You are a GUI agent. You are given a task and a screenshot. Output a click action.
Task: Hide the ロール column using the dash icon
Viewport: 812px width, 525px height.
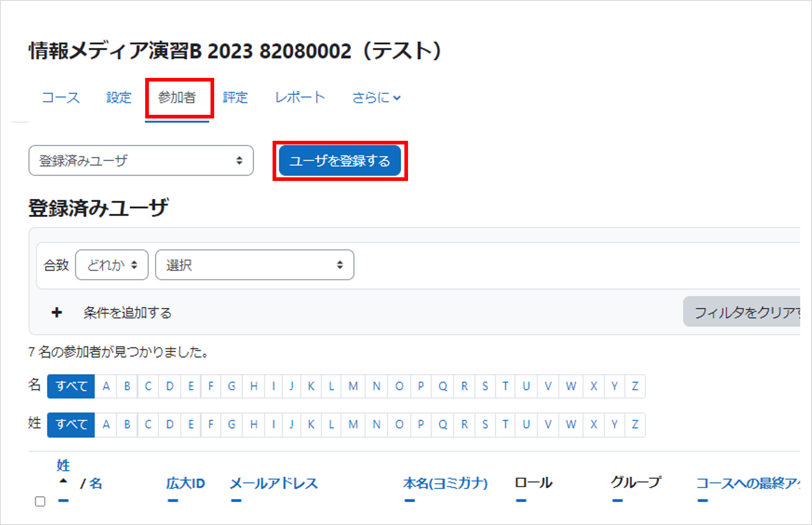[521, 501]
